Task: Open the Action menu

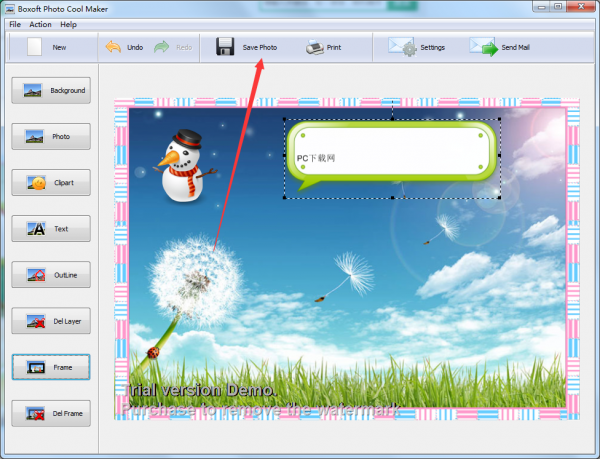Action: coord(40,24)
